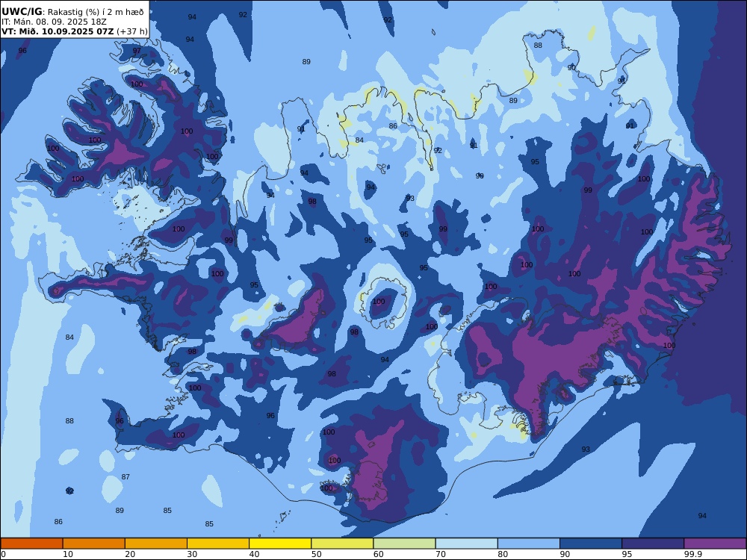
Task: Select the amber 20–30 legend color band
Action: coord(156,544)
